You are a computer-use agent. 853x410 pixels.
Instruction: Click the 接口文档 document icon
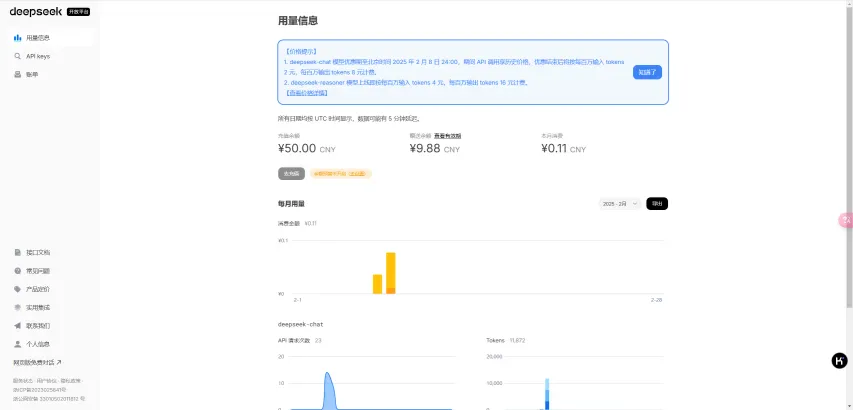click(x=17, y=252)
